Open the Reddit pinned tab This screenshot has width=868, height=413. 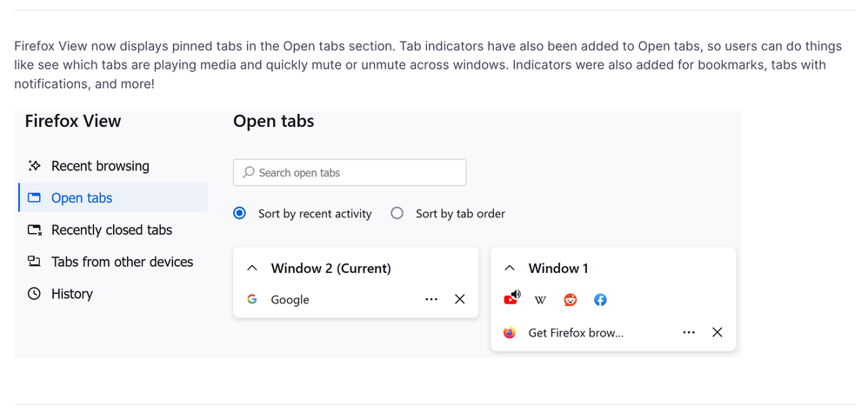[571, 300]
